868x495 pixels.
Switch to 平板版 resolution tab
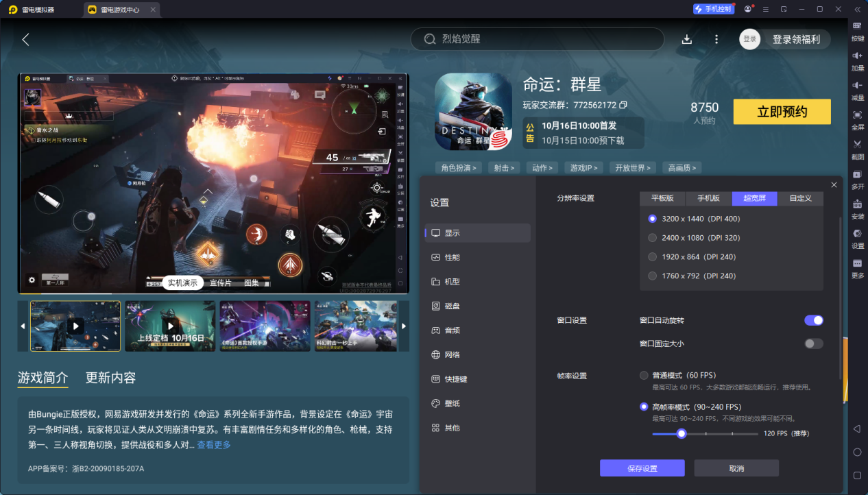pyautogui.click(x=662, y=198)
